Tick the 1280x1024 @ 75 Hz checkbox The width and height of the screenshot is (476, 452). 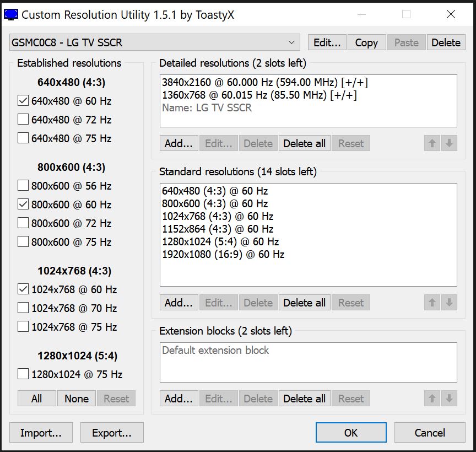pos(23,374)
